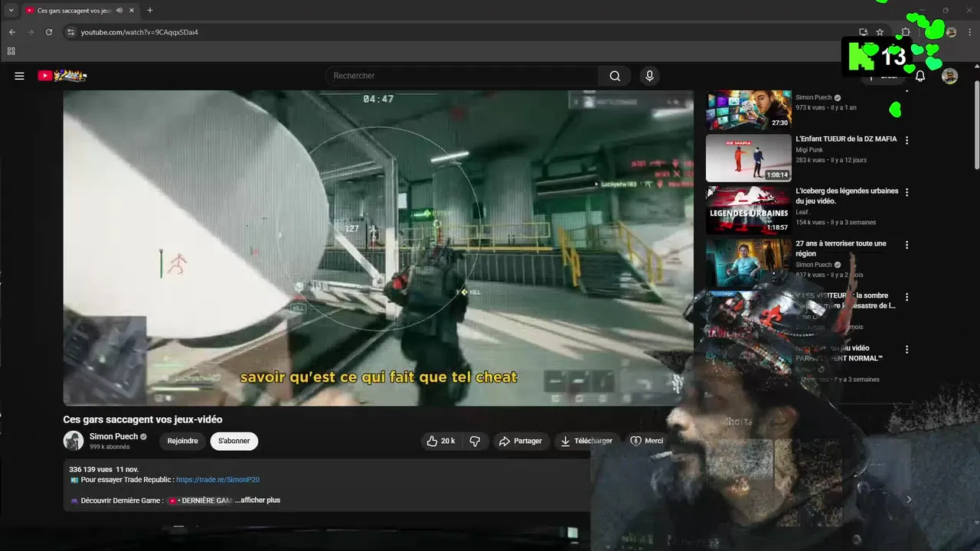The width and height of the screenshot is (980, 551).
Task: Open the tab search dropdown arrow
Action: pos(11,10)
